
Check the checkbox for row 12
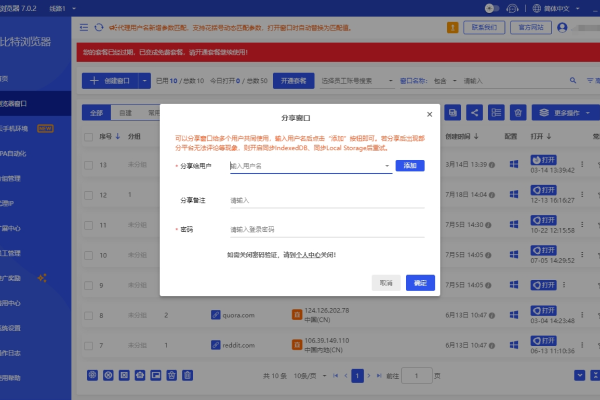(x=88, y=195)
